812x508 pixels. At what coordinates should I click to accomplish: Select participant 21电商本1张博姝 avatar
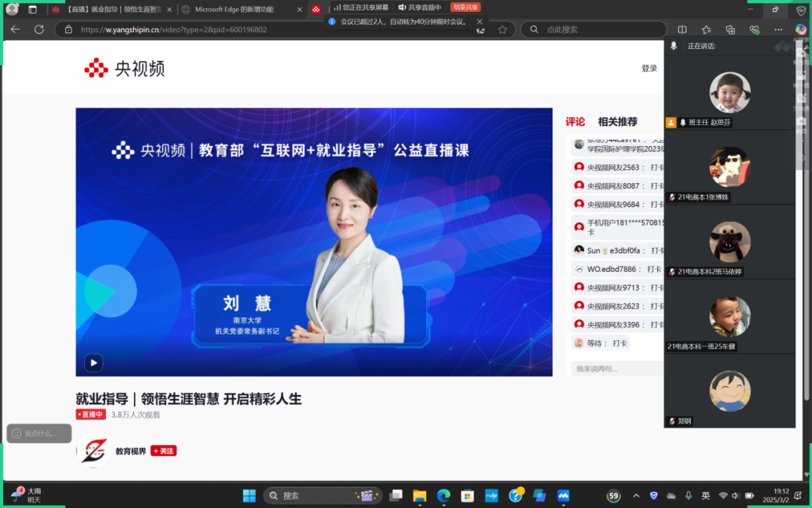[x=729, y=167]
